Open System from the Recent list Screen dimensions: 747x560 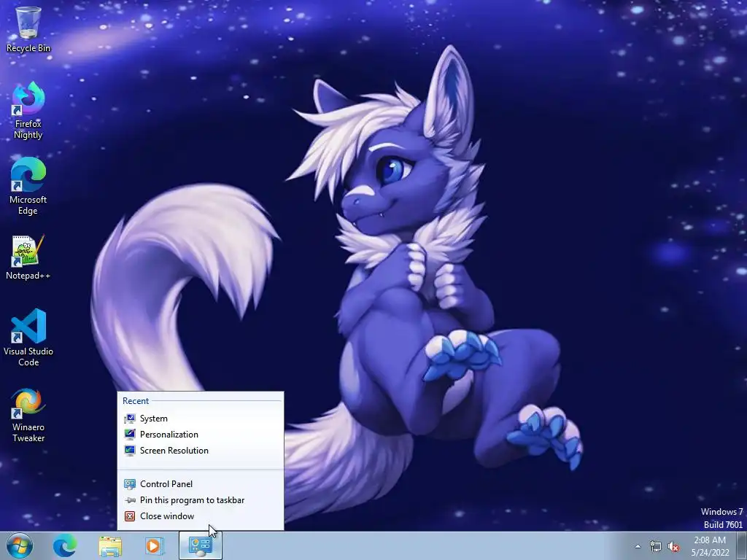(201, 419)
